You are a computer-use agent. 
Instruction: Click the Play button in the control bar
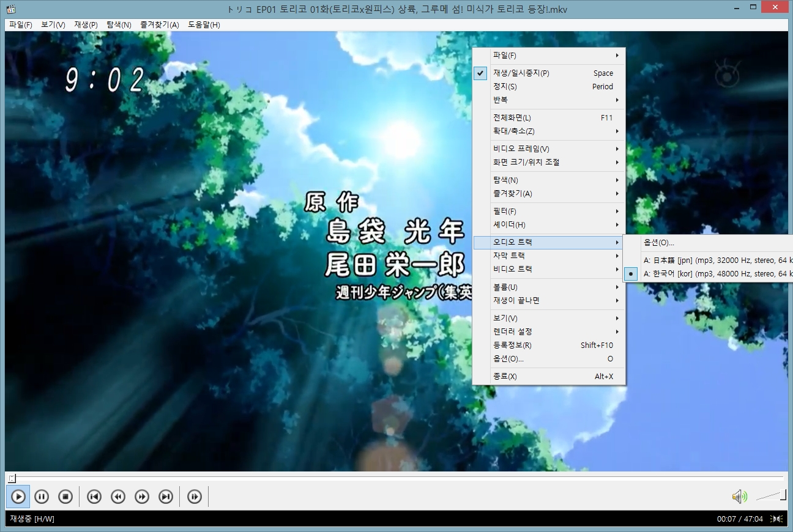18,497
